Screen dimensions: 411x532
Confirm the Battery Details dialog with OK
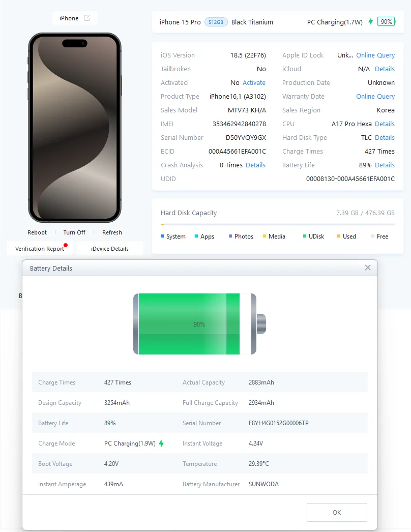[337, 512]
